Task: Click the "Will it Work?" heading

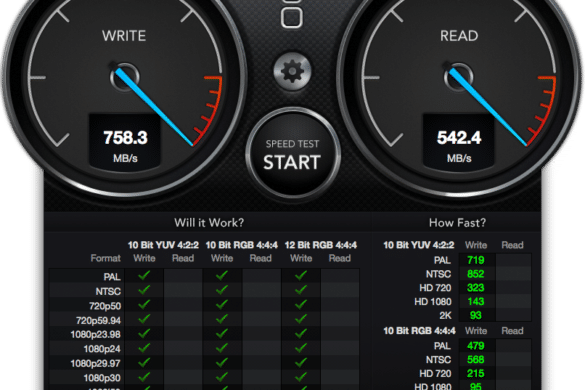Action: [209, 222]
